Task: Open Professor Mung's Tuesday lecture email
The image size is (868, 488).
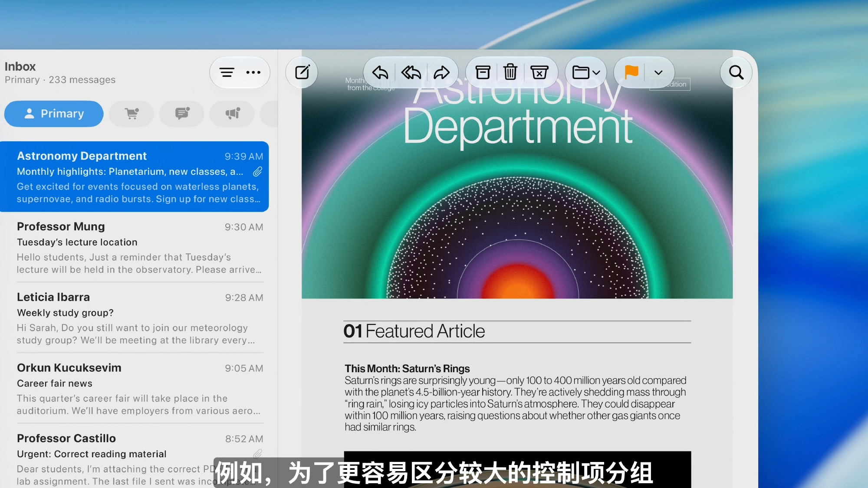Action: pos(135,247)
